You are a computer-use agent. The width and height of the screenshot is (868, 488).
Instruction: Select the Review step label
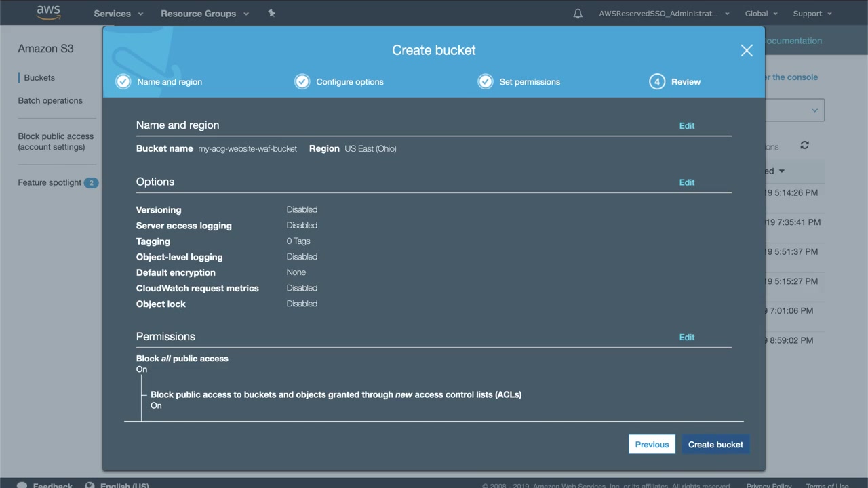686,82
